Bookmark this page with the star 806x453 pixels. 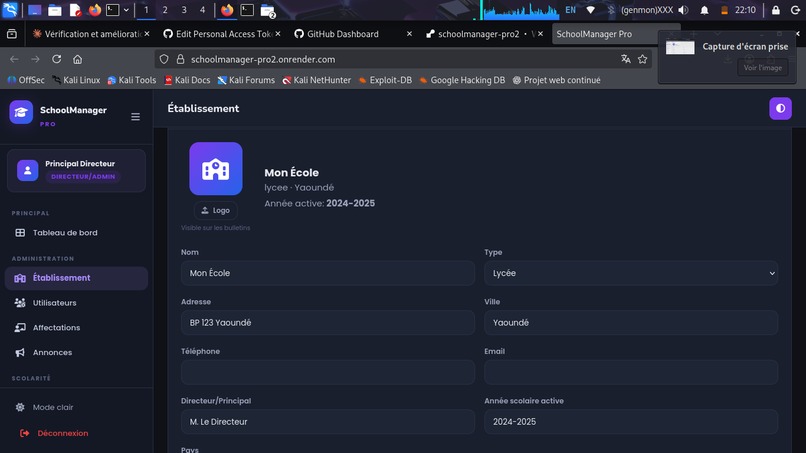pyautogui.click(x=643, y=59)
